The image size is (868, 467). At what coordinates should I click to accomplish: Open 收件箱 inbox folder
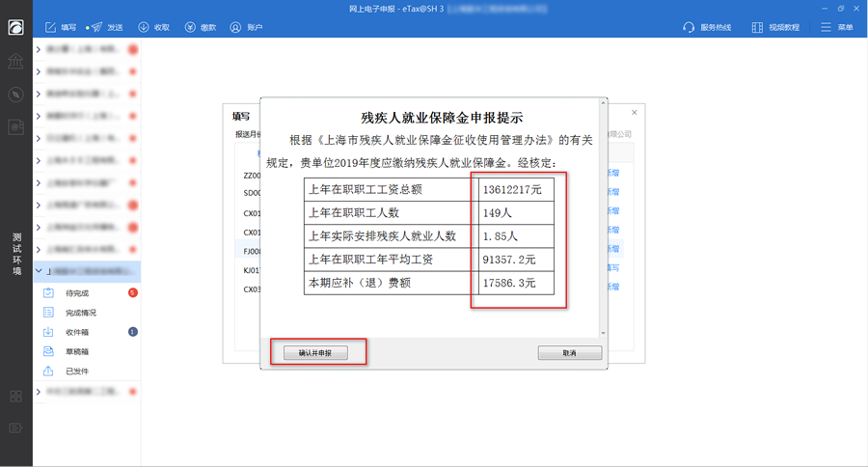79,332
